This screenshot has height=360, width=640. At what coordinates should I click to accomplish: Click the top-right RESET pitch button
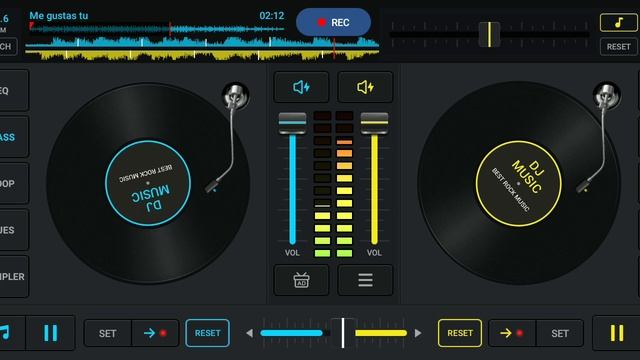pos(618,47)
